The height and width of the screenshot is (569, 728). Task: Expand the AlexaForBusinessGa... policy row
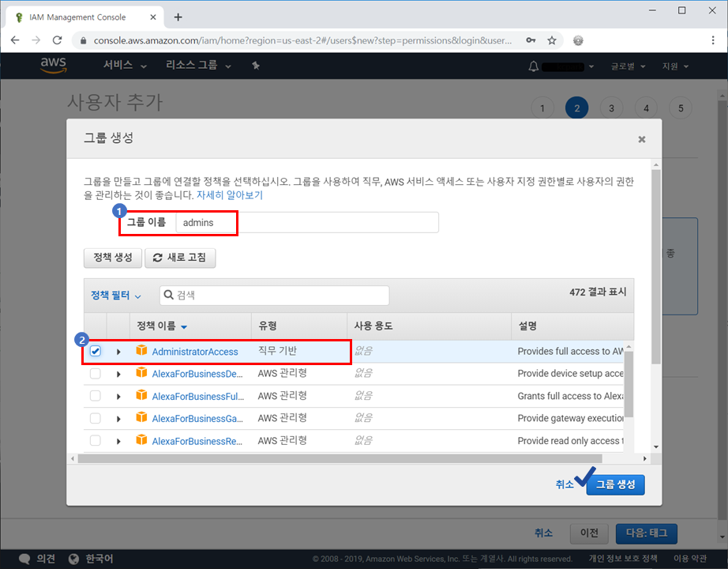[x=118, y=419]
